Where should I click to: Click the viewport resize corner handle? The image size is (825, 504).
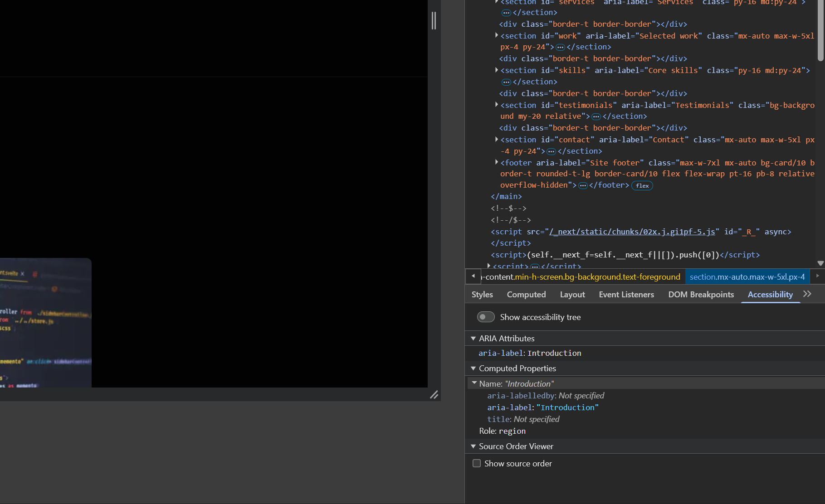(434, 395)
